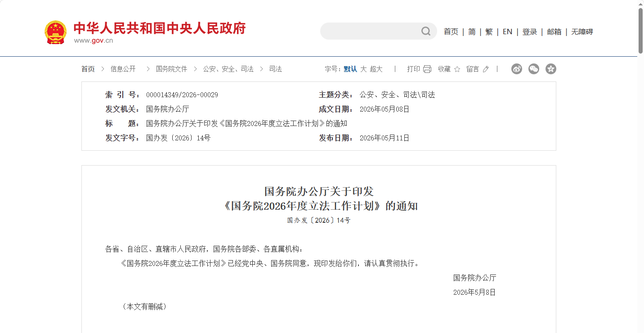Switch to simplified Chinese 简

472,31
